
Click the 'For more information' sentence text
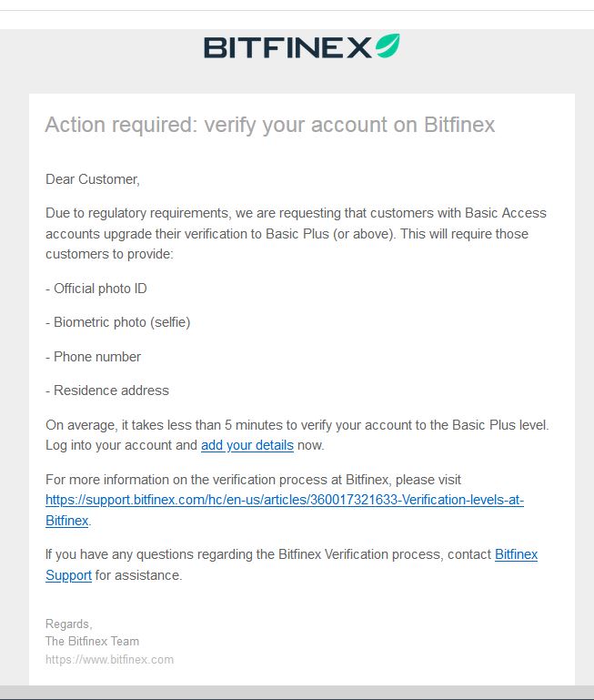253,480
